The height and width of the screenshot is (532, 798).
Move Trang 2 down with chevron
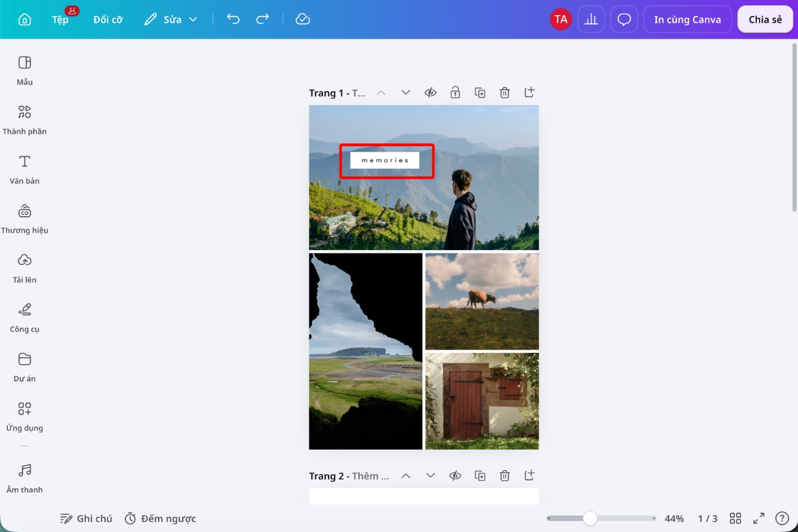[430, 475]
